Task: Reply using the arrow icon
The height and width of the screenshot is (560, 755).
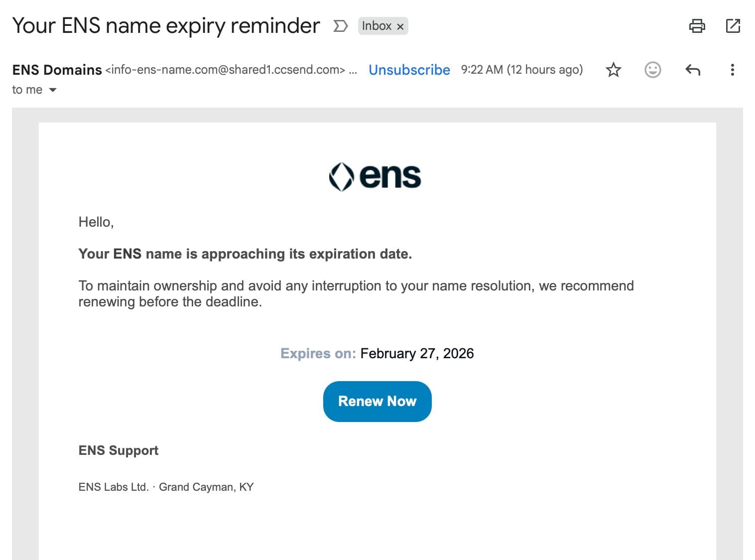Action: pos(693,70)
